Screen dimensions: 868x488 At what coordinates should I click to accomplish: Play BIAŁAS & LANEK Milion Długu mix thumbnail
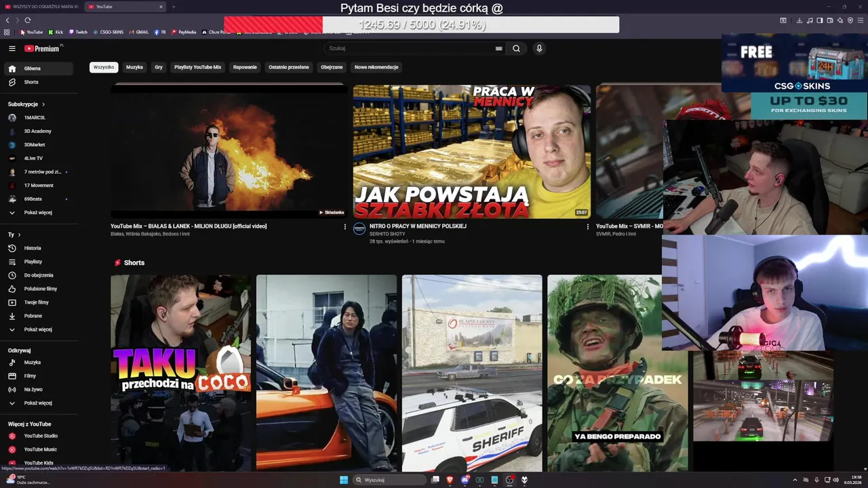pyautogui.click(x=229, y=151)
